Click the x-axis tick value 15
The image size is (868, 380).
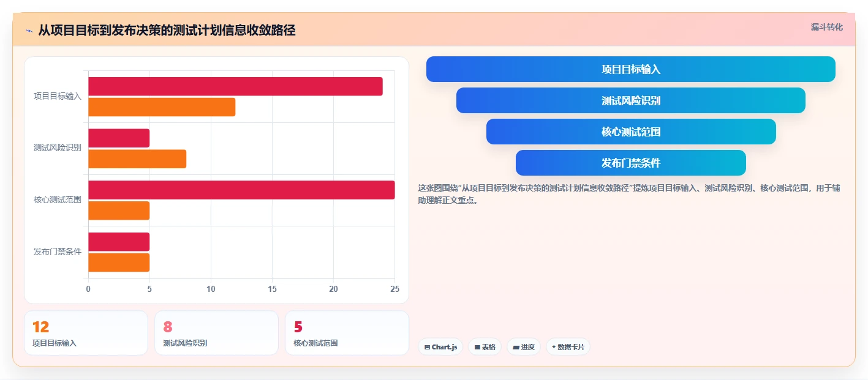click(272, 289)
